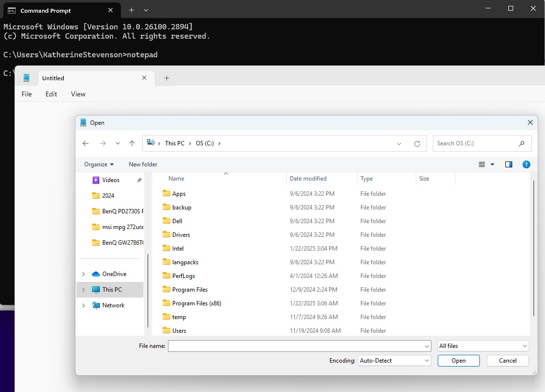
Task: Click This PC in the address breadcrumb
Action: 174,143
